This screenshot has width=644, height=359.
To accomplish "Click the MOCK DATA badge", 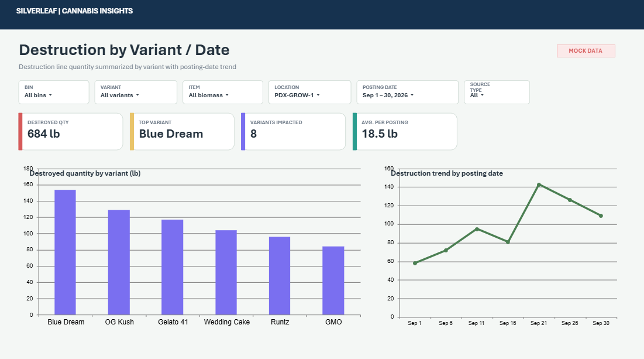I will pyautogui.click(x=586, y=50).
